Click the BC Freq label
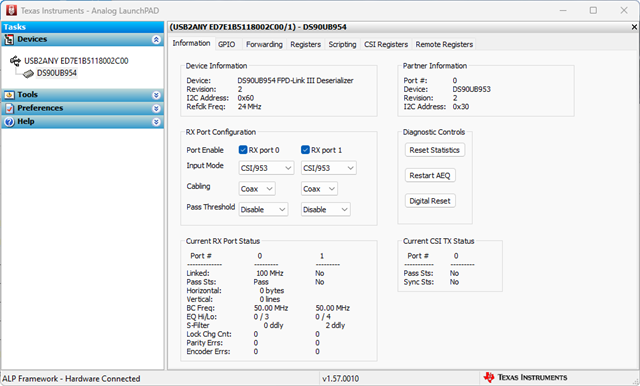 point(200,308)
